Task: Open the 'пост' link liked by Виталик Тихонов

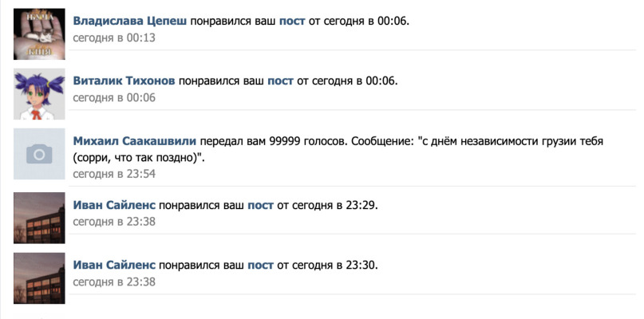Action: coord(281,81)
